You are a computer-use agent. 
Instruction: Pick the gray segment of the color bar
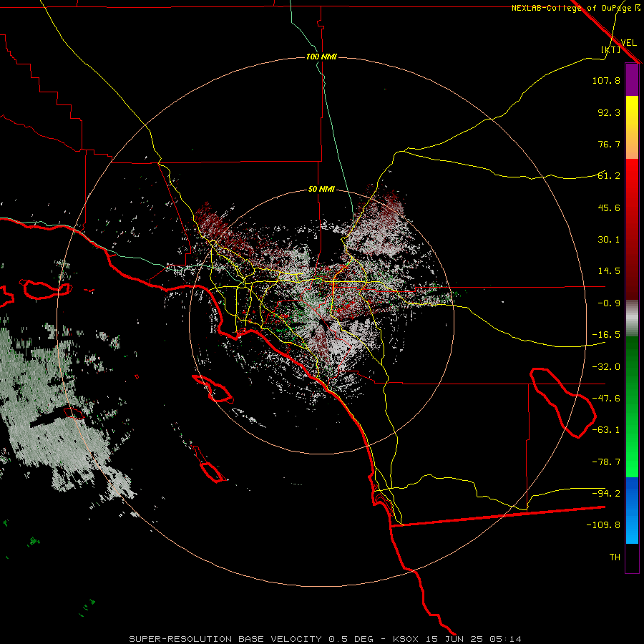[632, 318]
